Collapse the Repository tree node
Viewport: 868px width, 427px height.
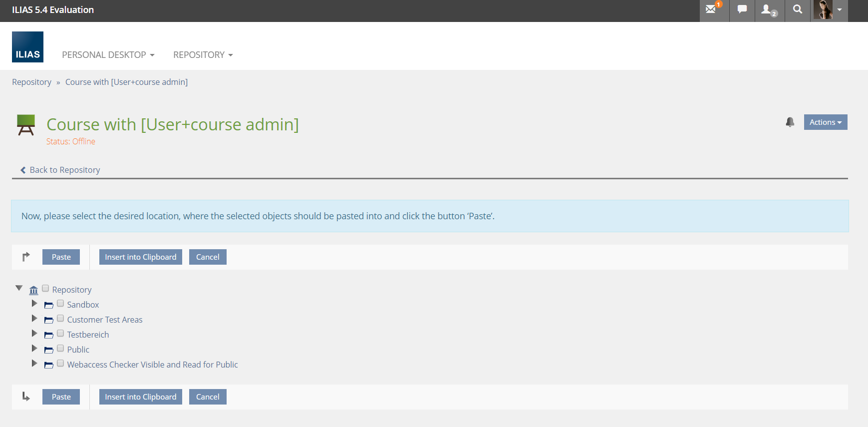pos(19,288)
